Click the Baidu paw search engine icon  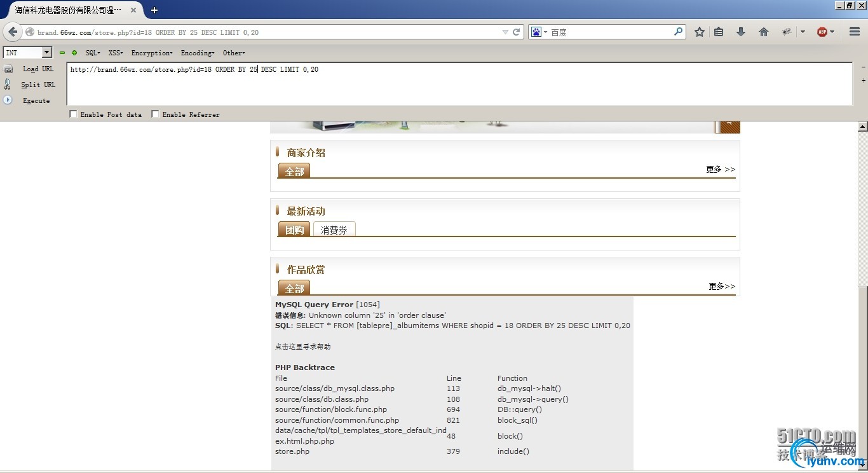tap(536, 32)
